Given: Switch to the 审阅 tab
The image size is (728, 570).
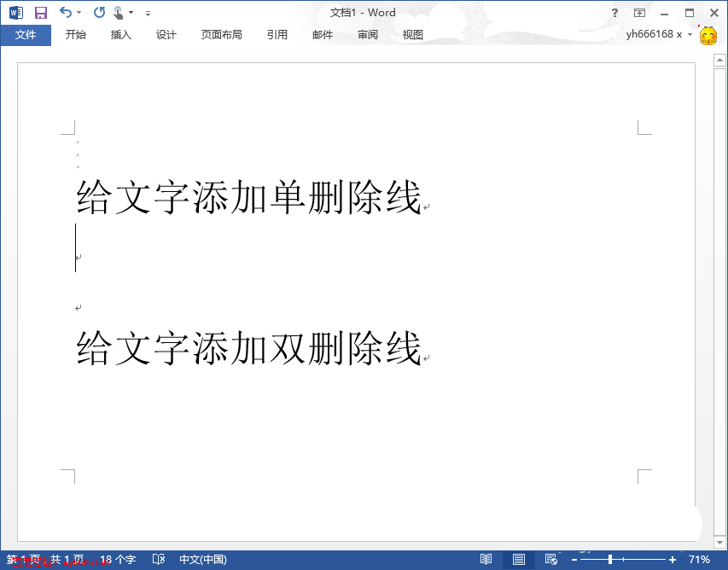Looking at the screenshot, I should pos(368,35).
